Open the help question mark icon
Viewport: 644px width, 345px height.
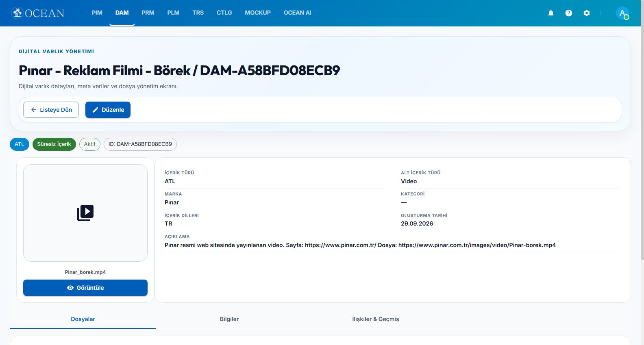coord(569,13)
